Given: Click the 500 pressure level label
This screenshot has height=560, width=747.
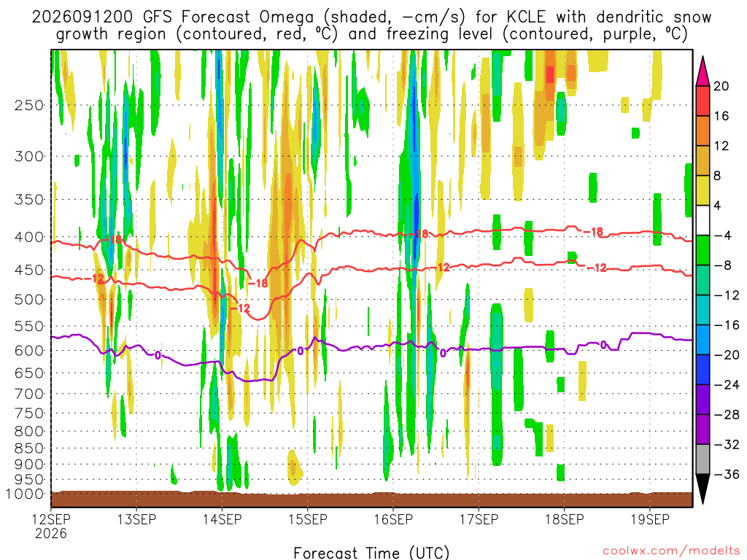Looking at the screenshot, I should tap(29, 300).
